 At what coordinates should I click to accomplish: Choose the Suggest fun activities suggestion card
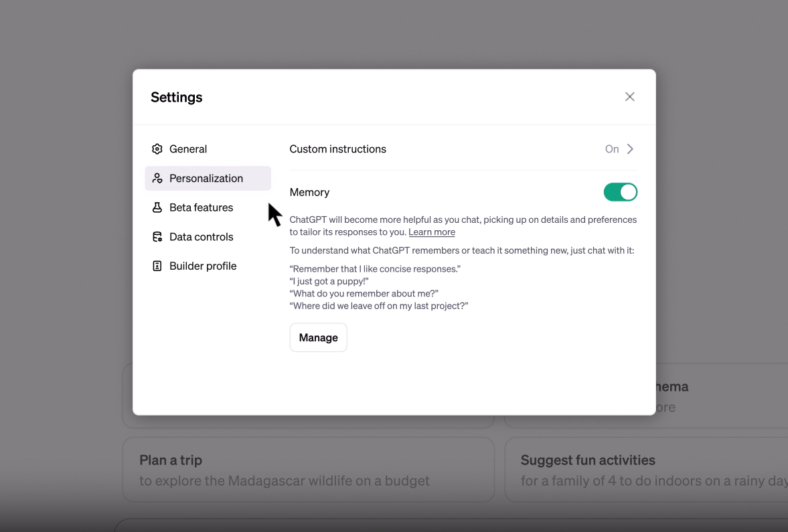(646, 470)
